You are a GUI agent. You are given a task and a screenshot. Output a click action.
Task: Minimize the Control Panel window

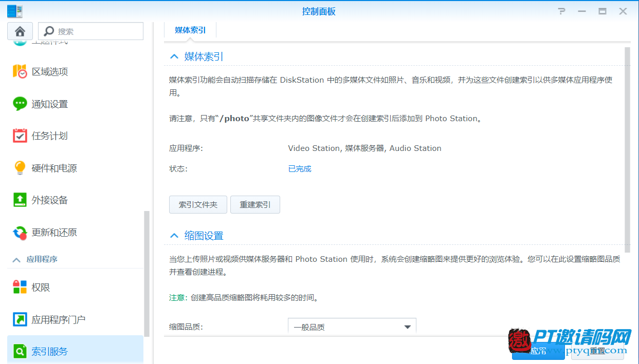pos(582,11)
